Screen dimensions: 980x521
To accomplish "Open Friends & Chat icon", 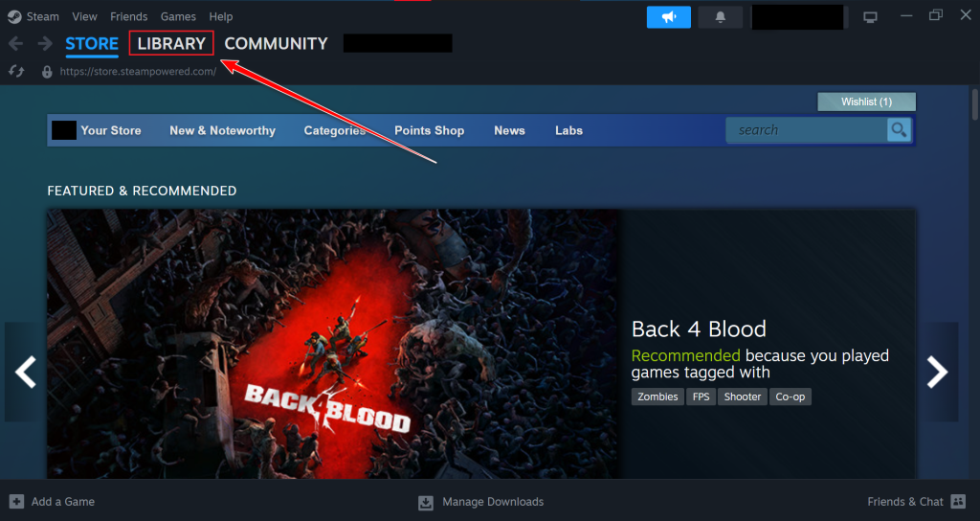I will point(958,502).
